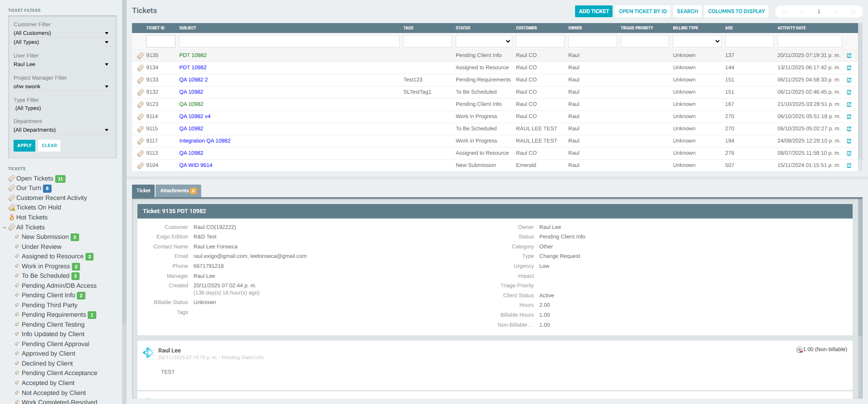This screenshot has height=404, width=868.
Task: Click Open Ticket By ID button
Action: [642, 11]
